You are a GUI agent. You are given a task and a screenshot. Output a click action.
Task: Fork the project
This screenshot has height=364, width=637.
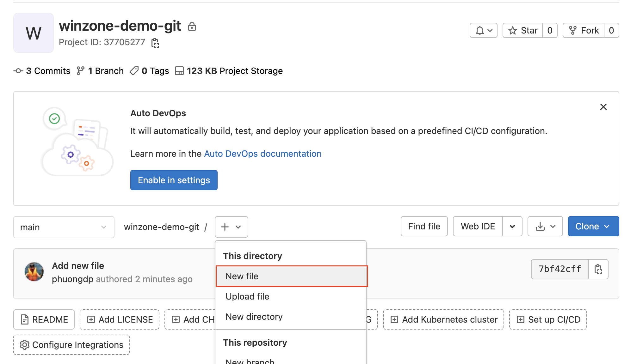click(x=584, y=30)
